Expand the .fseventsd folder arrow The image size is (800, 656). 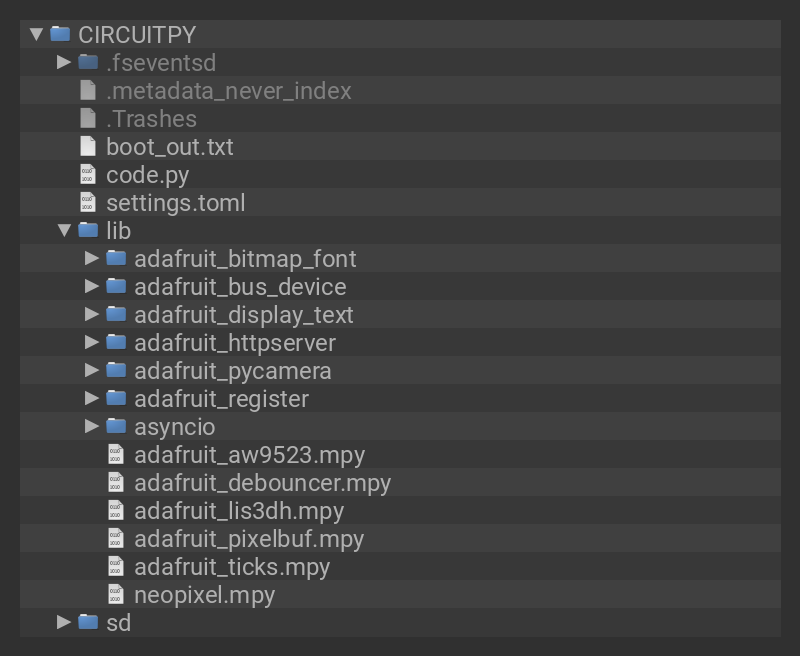(64, 62)
